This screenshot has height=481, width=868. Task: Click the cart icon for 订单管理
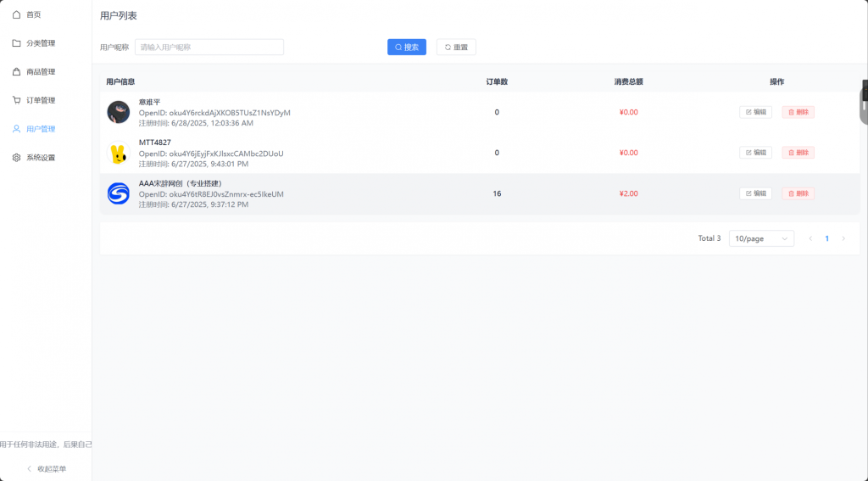pos(16,100)
